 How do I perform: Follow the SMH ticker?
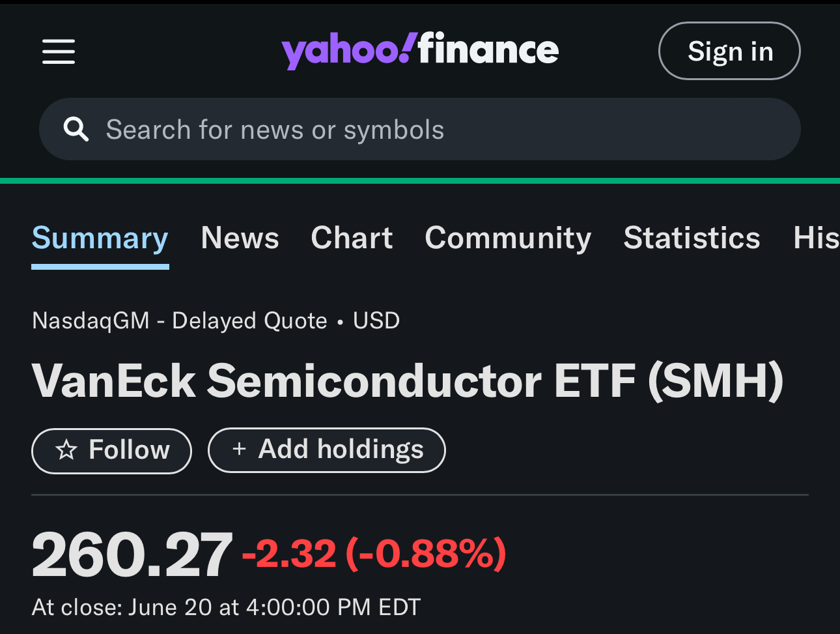[x=111, y=450]
